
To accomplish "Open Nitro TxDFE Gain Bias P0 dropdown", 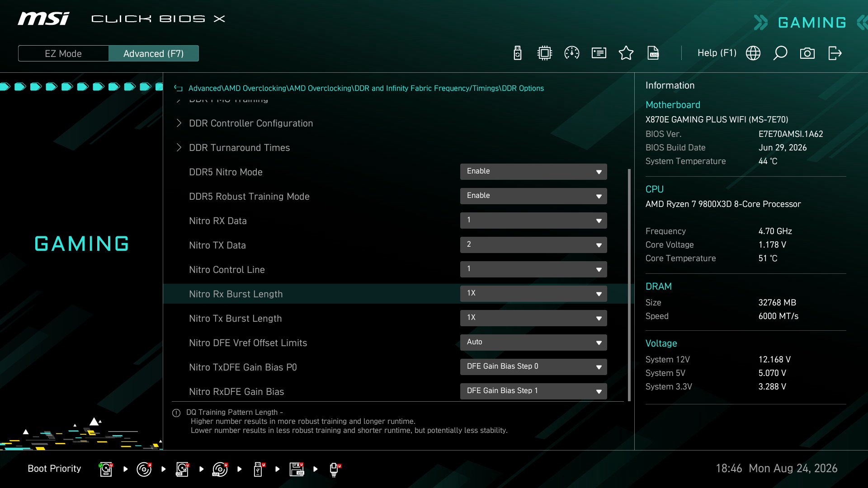I will pos(533,367).
